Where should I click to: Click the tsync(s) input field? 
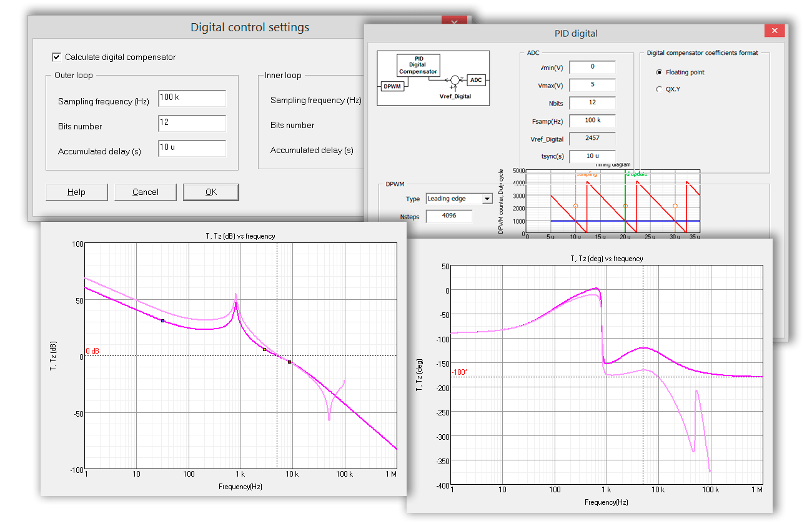[x=592, y=156]
